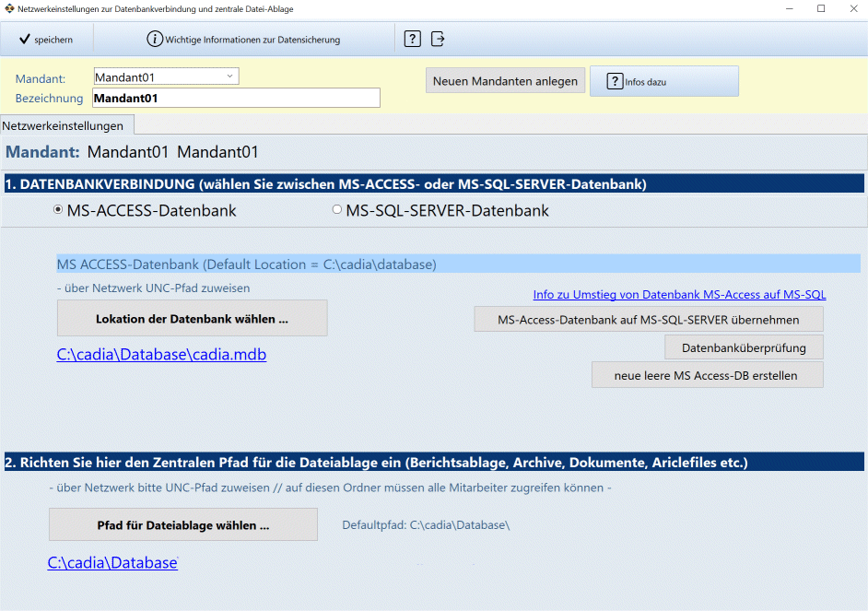The image size is (868, 611).
Task: Minimize the Netzwerkeinstellungen window
Action: pyautogui.click(x=790, y=8)
